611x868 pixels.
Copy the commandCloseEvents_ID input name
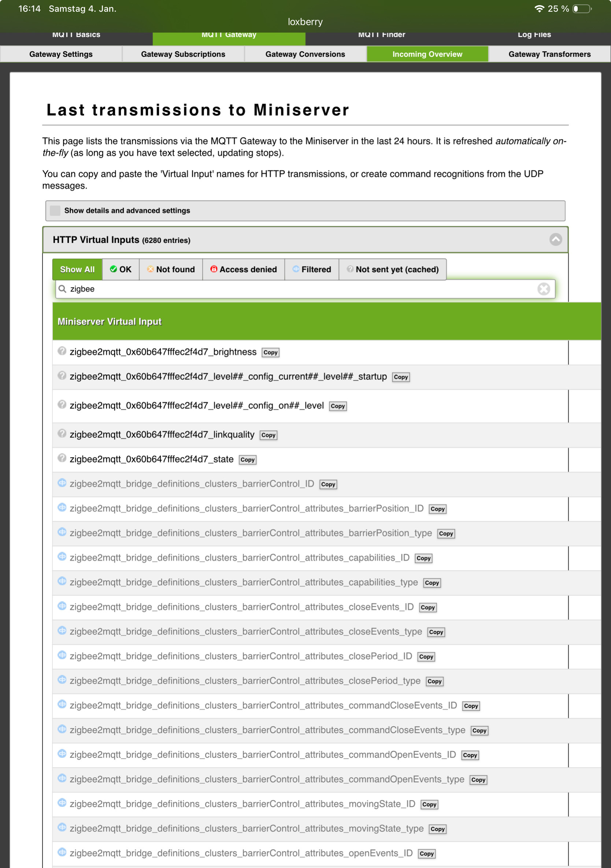(471, 706)
